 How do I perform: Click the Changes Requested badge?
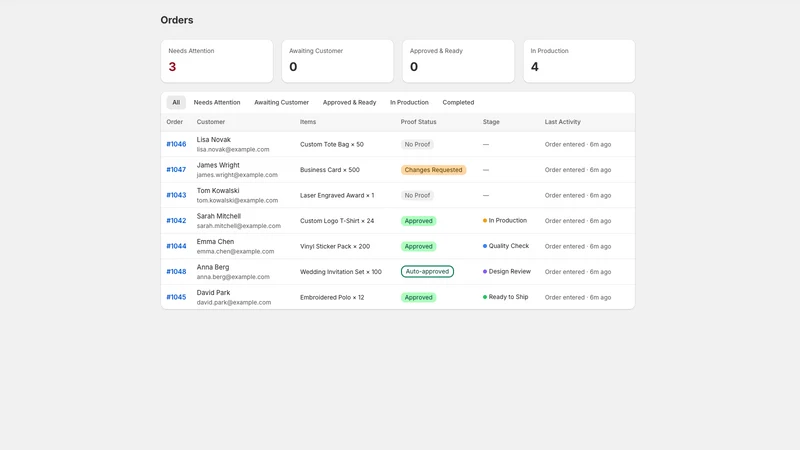pos(433,170)
